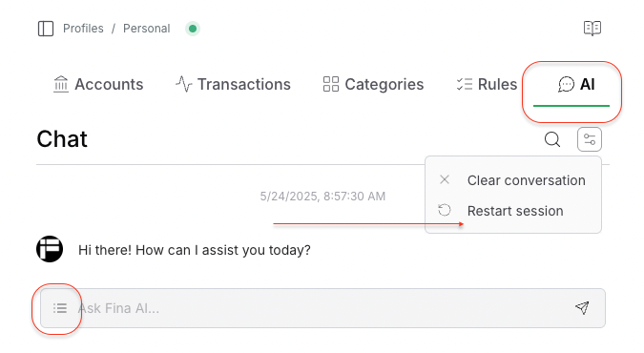
Task: Click the X icon beside Clear conversation
Action: click(x=445, y=179)
